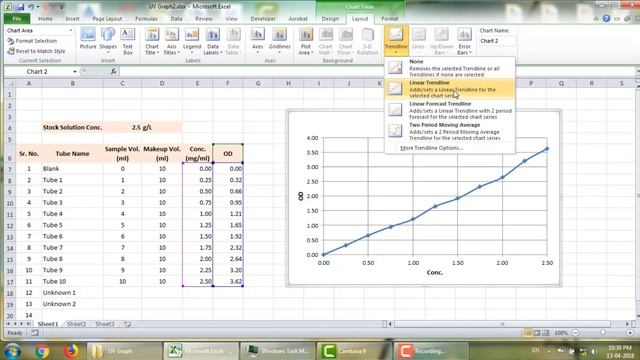Switch to the Design chart tools tab

tap(330, 19)
